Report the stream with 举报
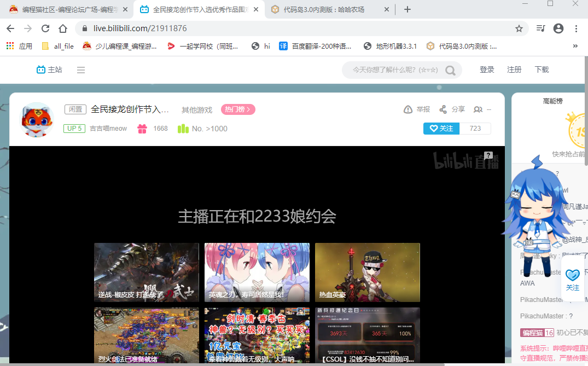The image size is (588, 366). [417, 109]
